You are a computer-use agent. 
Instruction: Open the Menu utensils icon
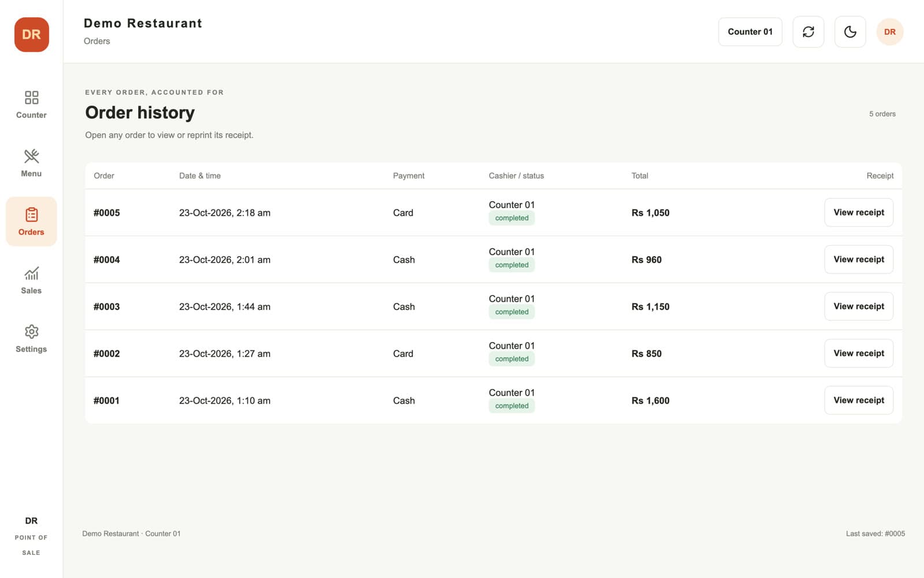pyautogui.click(x=31, y=156)
